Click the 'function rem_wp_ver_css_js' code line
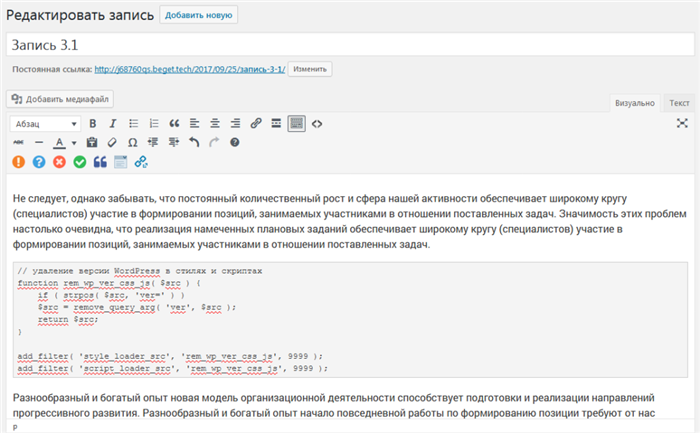Screen dimensions: 700x433 pyautogui.click(x=109, y=283)
